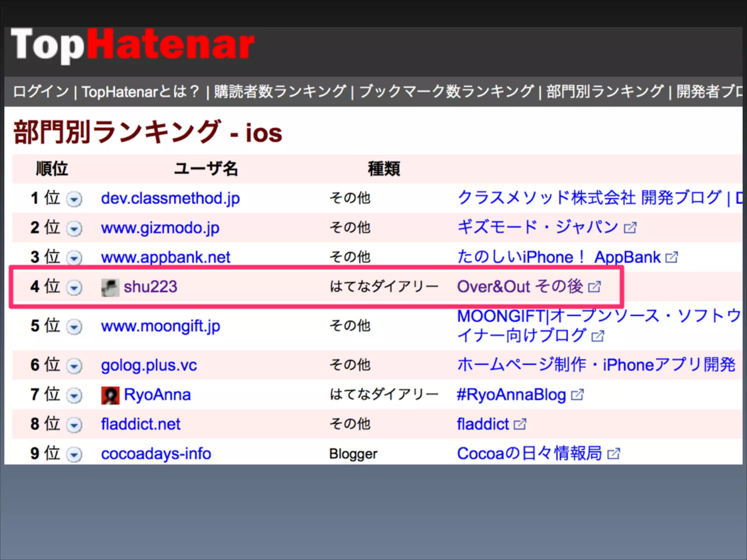Open the #RyoAnnaBlog link
The image size is (747, 560).
pyautogui.click(x=511, y=394)
